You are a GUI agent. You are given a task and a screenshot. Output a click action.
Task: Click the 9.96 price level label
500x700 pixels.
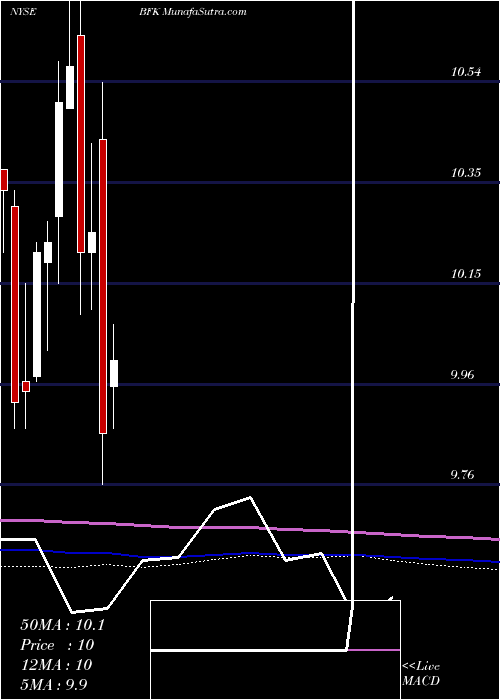[462, 375]
